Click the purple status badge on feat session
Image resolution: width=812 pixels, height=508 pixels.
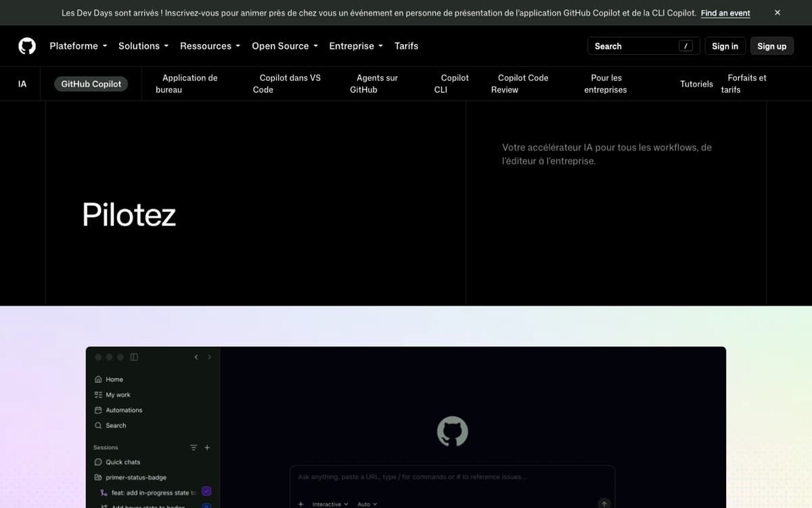click(x=207, y=492)
